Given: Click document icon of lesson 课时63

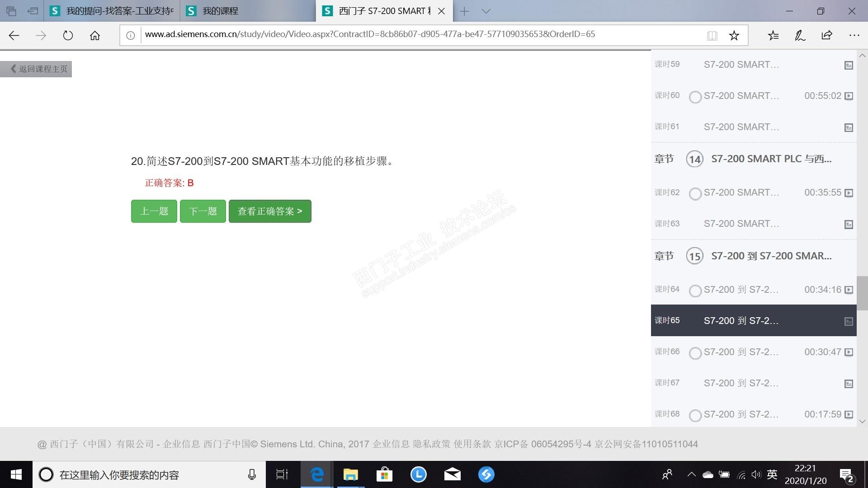Looking at the screenshot, I should tap(849, 224).
